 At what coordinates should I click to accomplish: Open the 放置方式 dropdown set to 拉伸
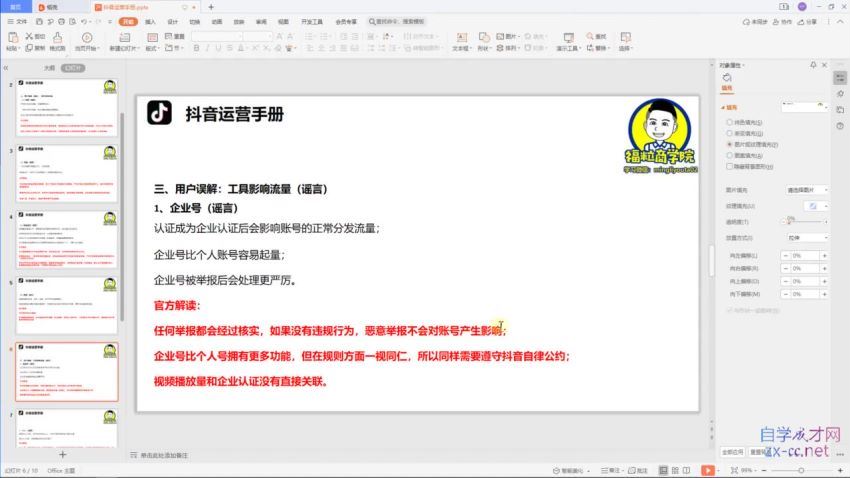pos(807,237)
